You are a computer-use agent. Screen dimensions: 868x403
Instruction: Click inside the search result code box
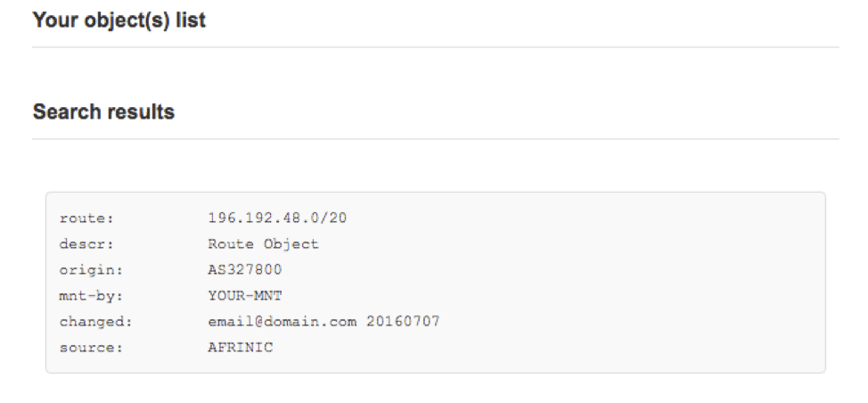click(x=435, y=283)
